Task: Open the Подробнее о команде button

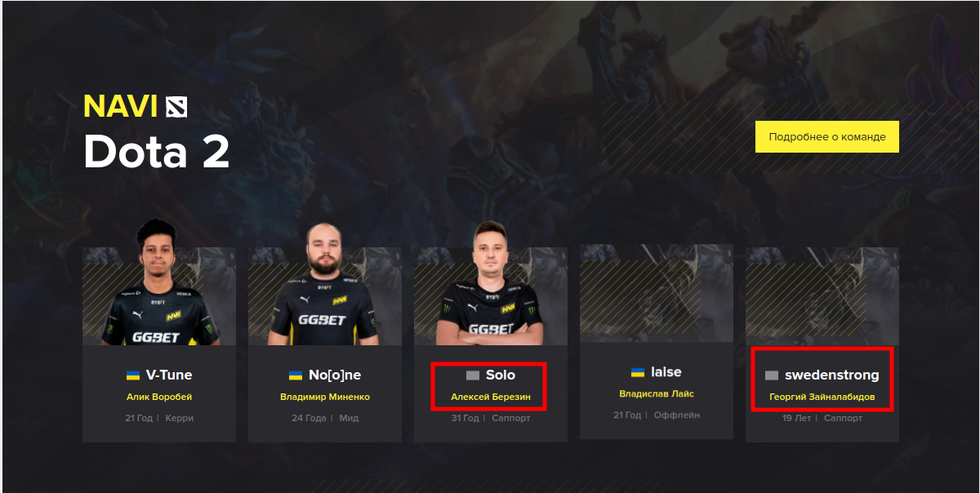Action: (827, 137)
